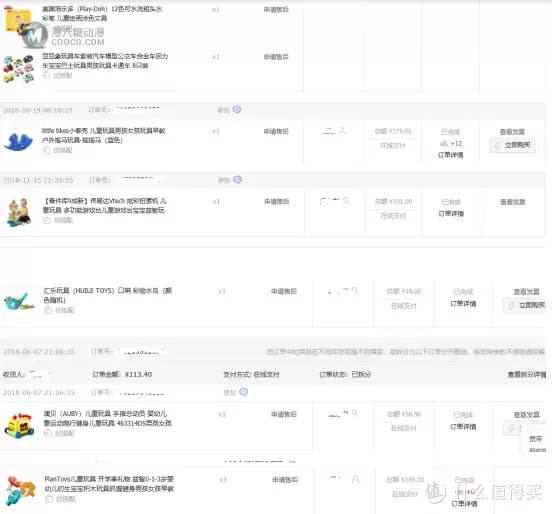The width and height of the screenshot is (552, 514).
Task: Click 查看拆分详情 on the split order
Action: [527, 375]
